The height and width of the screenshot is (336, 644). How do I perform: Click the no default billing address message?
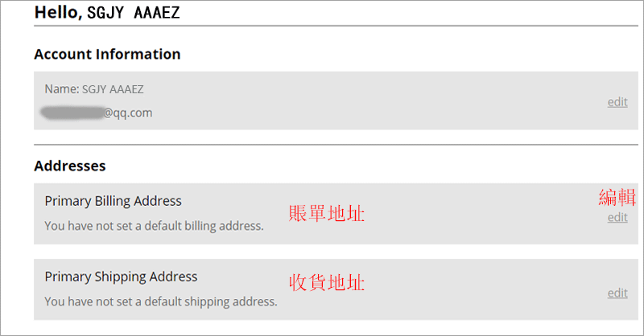(x=154, y=226)
